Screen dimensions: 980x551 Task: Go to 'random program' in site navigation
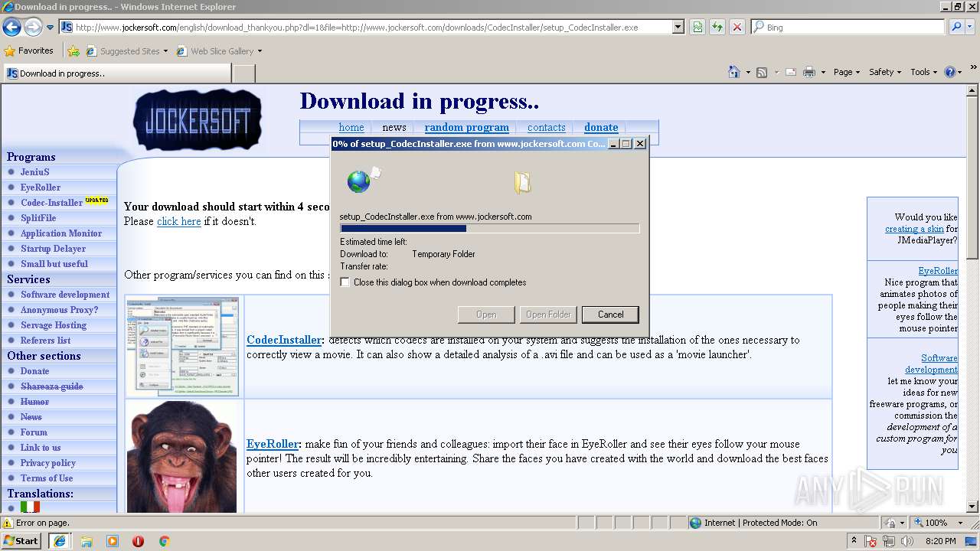pos(466,127)
